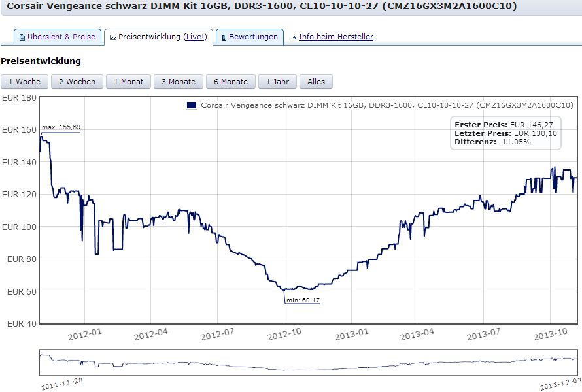This screenshot has height=392, width=582.
Task: Select the 3 Monate range button
Action: (179, 82)
